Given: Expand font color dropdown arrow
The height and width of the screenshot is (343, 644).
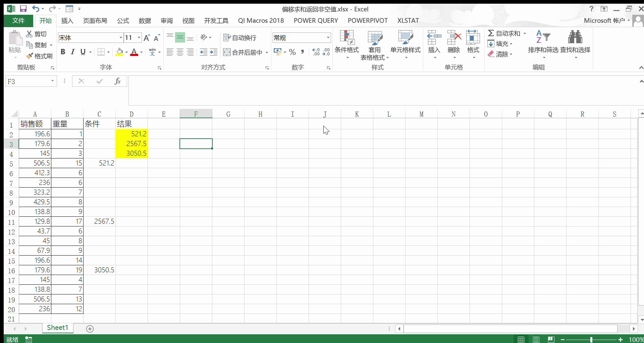Looking at the screenshot, I should 142,52.
